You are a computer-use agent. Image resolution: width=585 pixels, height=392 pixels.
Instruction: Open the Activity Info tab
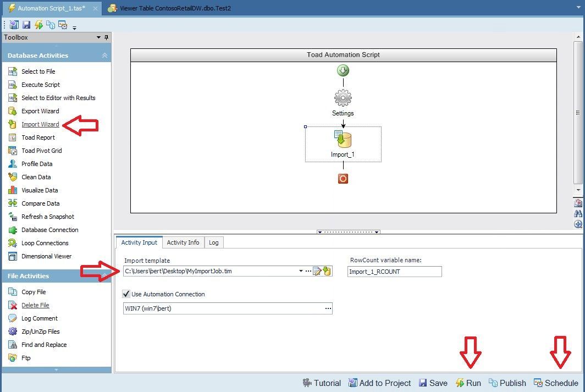coord(183,242)
